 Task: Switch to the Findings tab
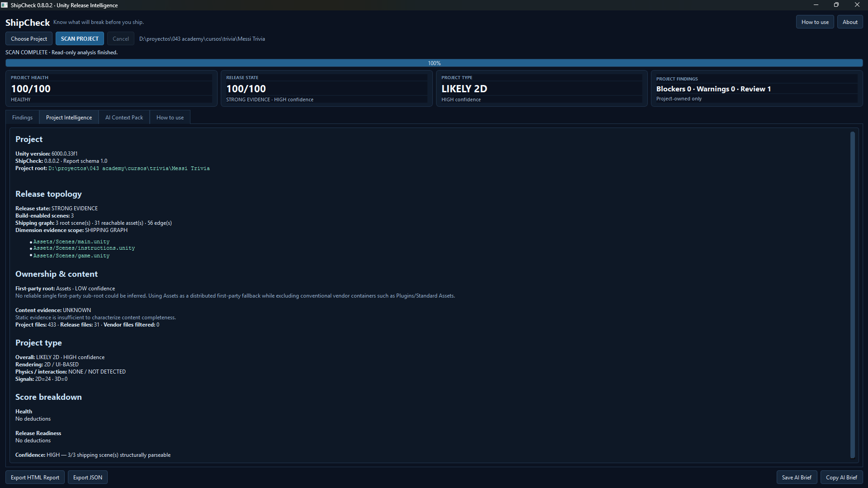22,118
